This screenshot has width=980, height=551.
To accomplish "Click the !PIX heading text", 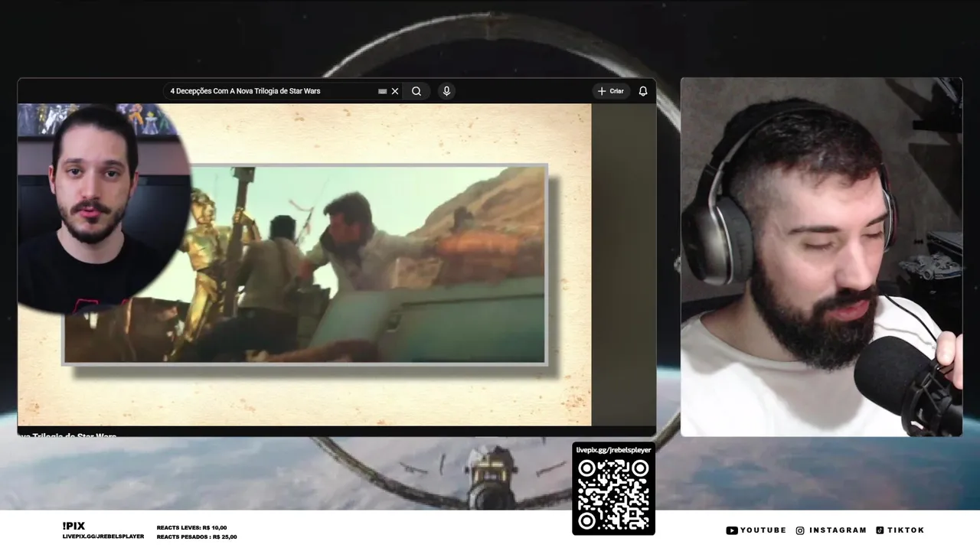I will [73, 526].
